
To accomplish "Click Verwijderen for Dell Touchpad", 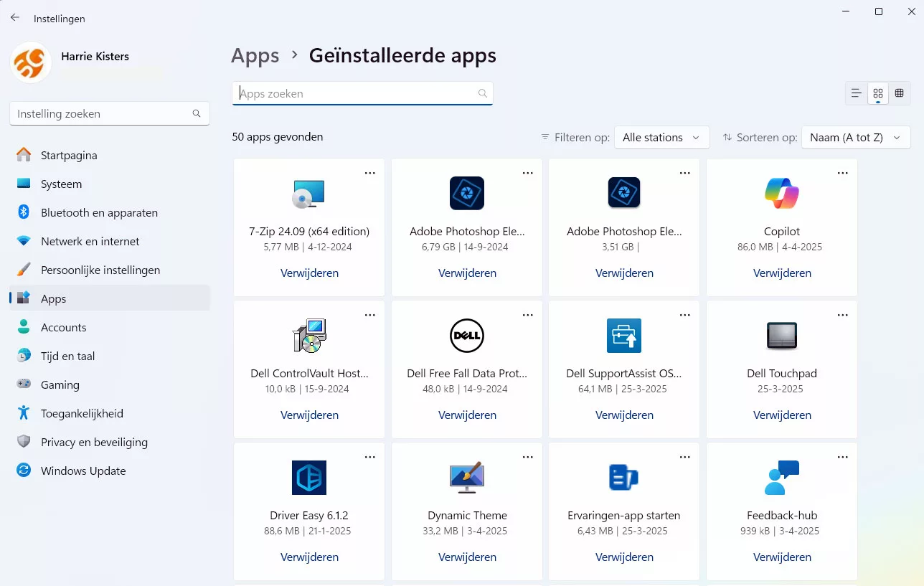I will tap(782, 415).
